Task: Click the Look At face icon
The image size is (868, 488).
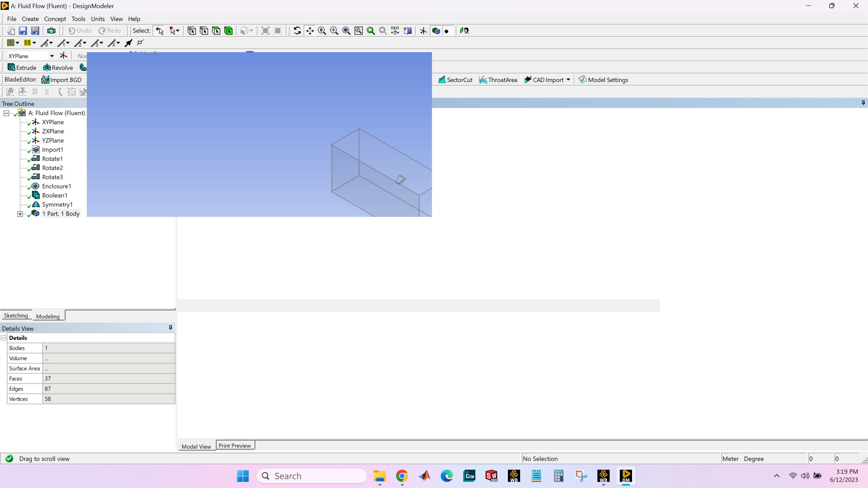Action: point(408,31)
